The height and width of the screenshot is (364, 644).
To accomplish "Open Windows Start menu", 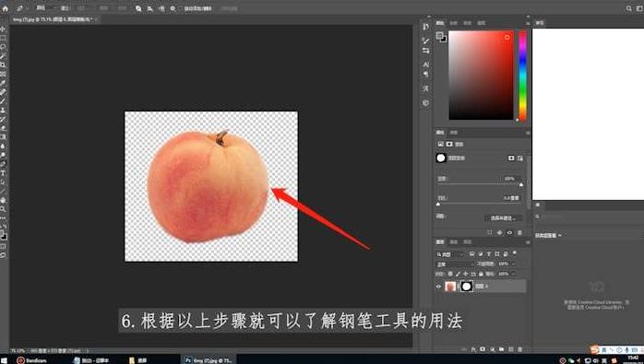I will point(4,360).
